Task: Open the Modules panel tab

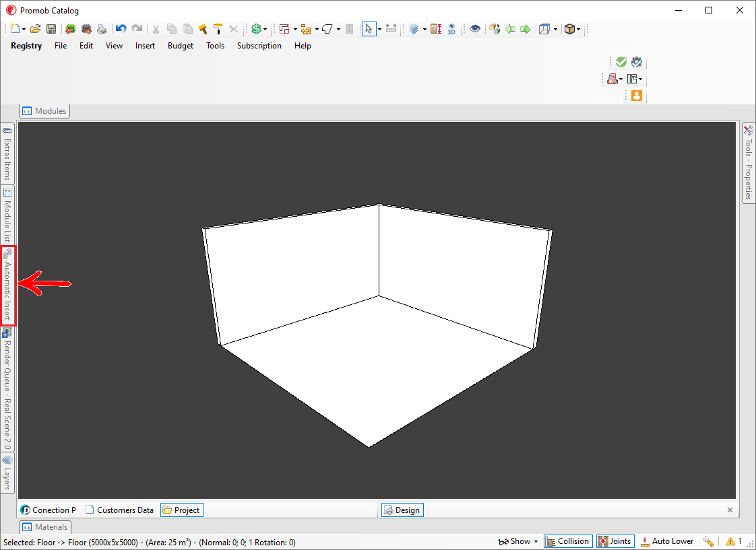Action: pyautogui.click(x=44, y=111)
